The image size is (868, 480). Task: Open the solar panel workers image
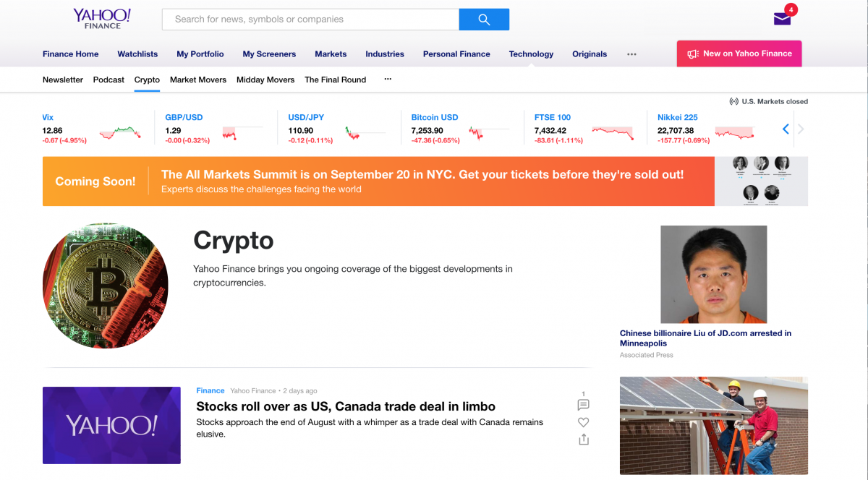pyautogui.click(x=714, y=426)
